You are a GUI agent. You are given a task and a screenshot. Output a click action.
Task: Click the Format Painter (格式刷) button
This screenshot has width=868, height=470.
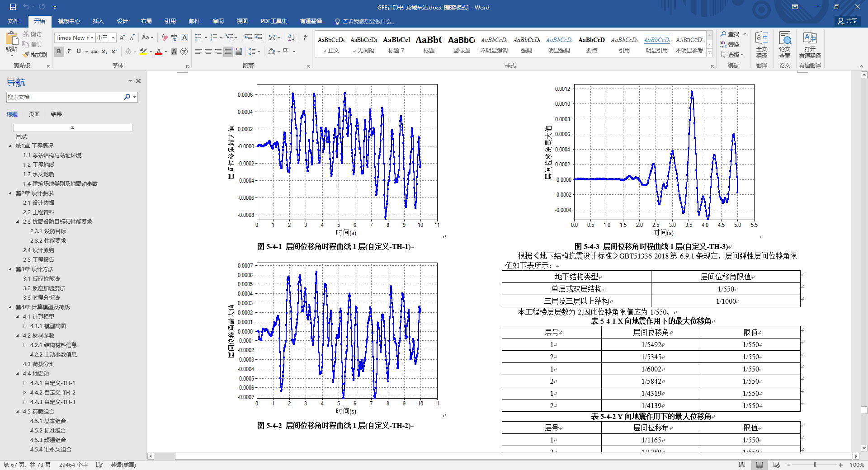pos(35,55)
